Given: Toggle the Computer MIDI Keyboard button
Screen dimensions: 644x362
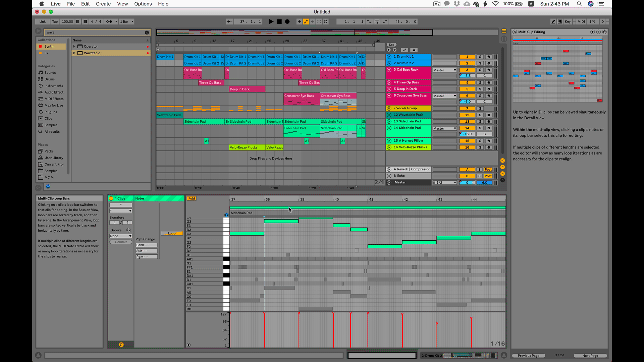Looking at the screenshot, I should [x=560, y=21].
